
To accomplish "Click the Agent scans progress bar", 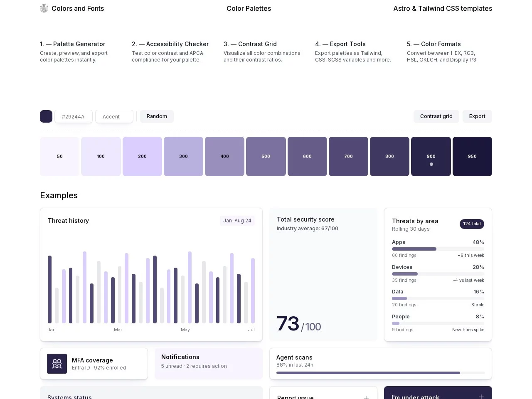I will 380,373.
